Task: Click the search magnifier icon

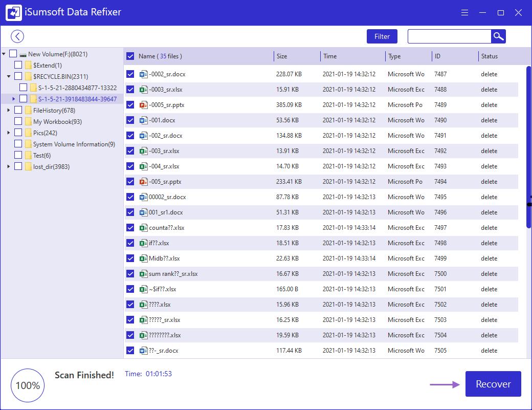Action: [x=498, y=36]
